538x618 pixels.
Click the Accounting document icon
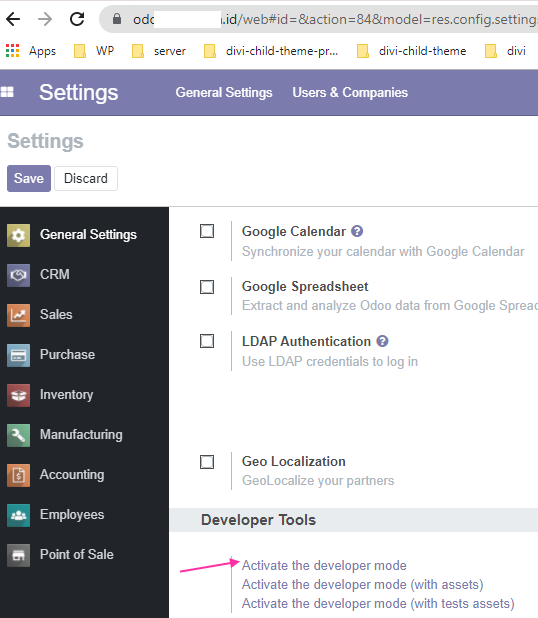click(18, 475)
